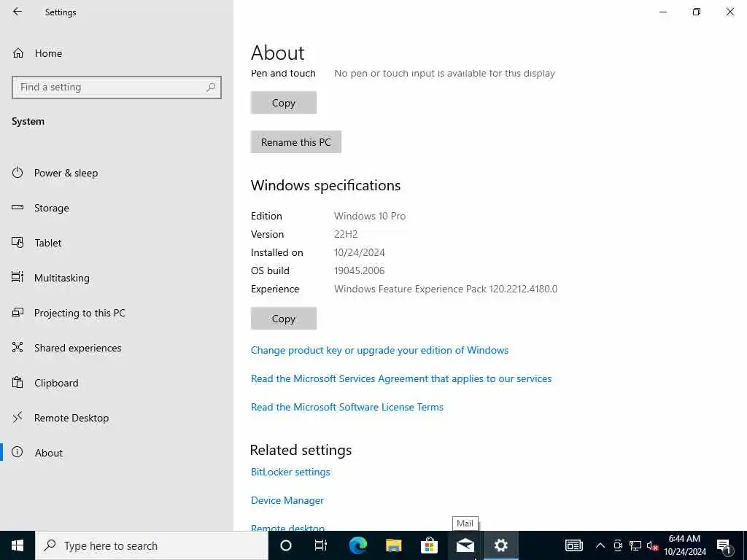Click the muted volume tray icon
This screenshot has height=560, width=747.
tap(652, 545)
